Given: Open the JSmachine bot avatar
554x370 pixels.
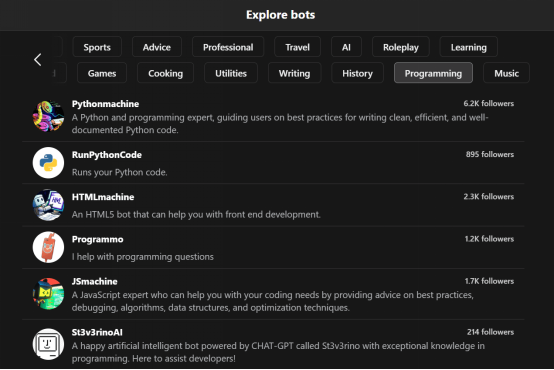Looking at the screenshot, I should 48,294.
